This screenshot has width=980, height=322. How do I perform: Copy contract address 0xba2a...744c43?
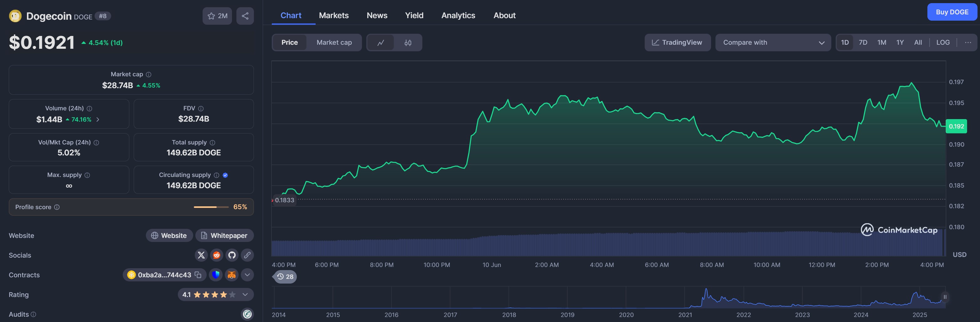coord(198,274)
